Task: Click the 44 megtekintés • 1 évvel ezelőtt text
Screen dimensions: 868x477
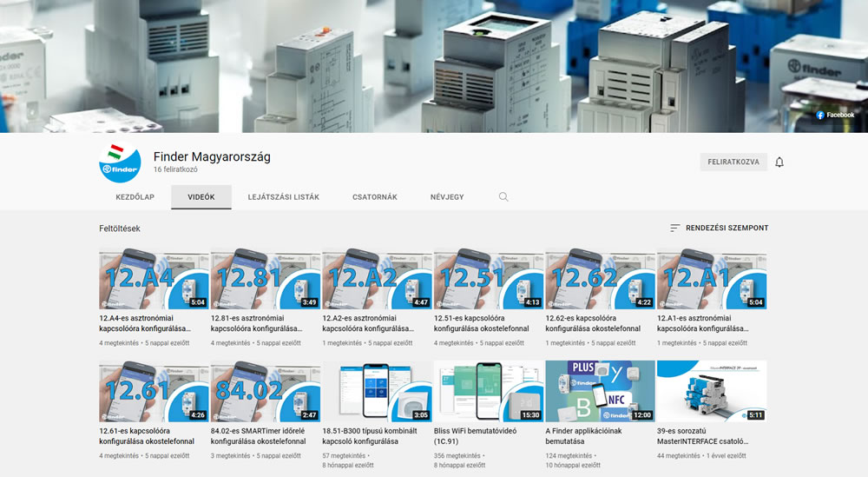Action: coord(701,456)
